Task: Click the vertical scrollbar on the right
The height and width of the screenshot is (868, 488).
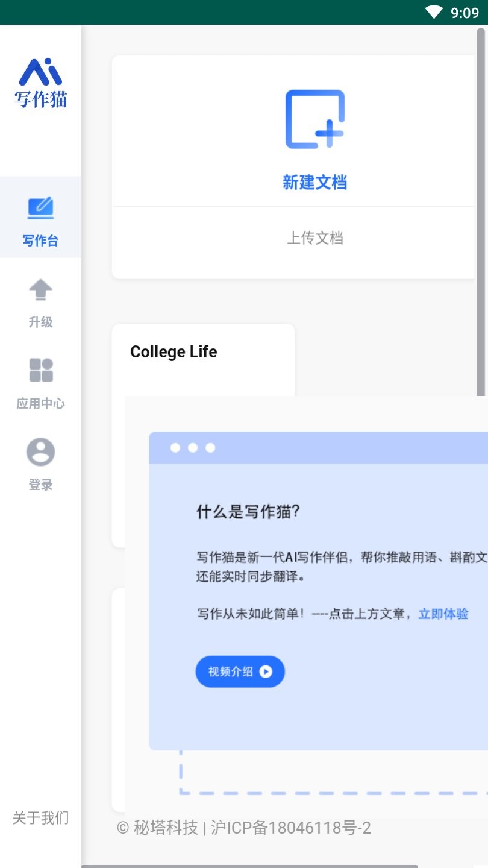Action: [x=481, y=211]
